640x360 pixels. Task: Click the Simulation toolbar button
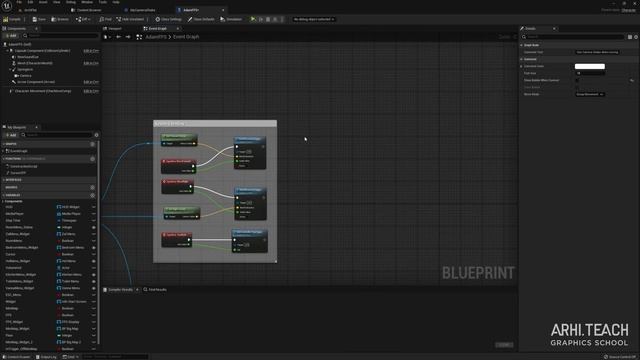click(231, 19)
